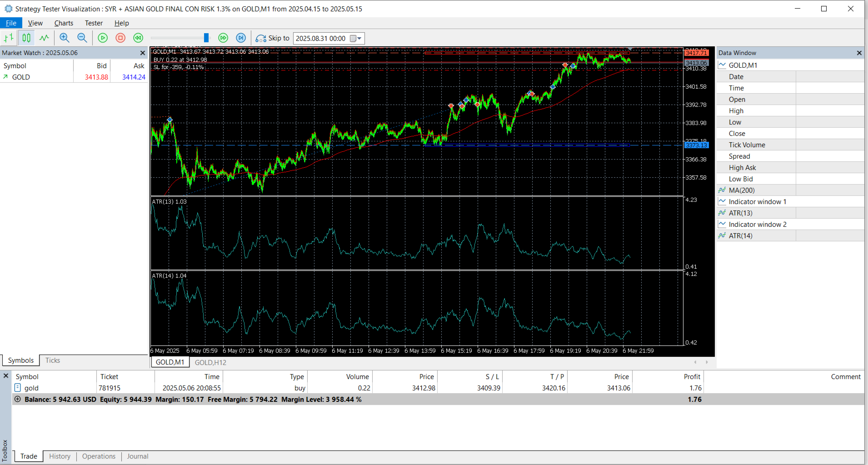The height and width of the screenshot is (465, 868).
Task: Click the stop loss value 3409.39
Action: tap(489, 388)
